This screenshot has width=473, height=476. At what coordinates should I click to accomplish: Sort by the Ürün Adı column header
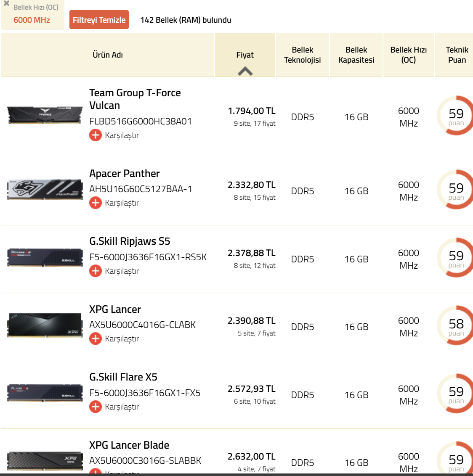(x=108, y=55)
